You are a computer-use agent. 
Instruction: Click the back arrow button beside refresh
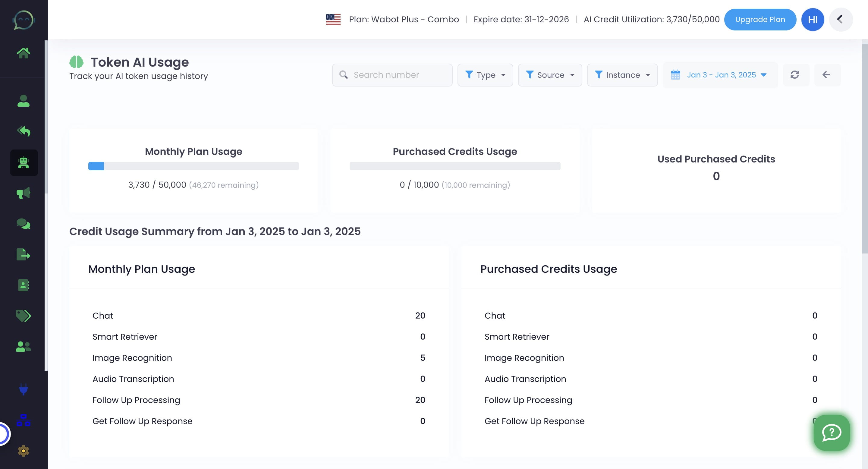click(826, 75)
